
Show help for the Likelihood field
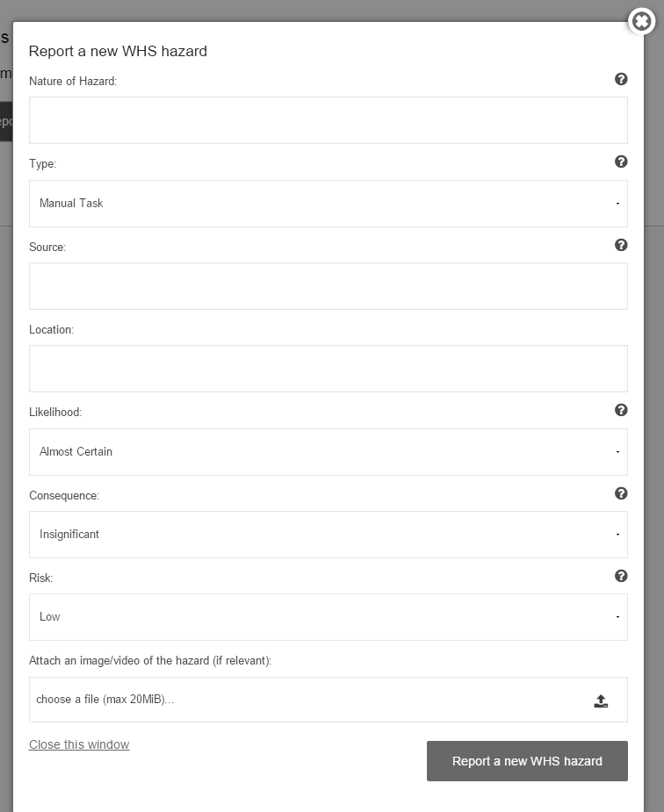click(x=621, y=410)
